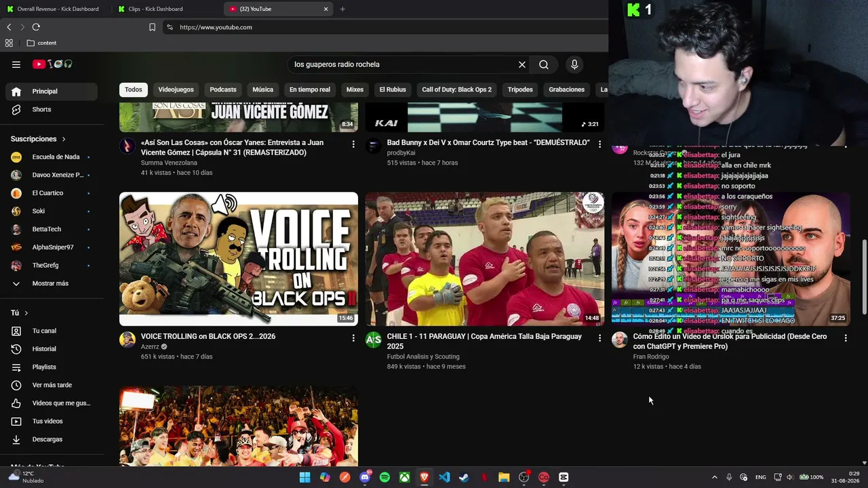The width and height of the screenshot is (868, 488).
Task: Open the BettaTech subscription
Action: [x=52, y=229]
